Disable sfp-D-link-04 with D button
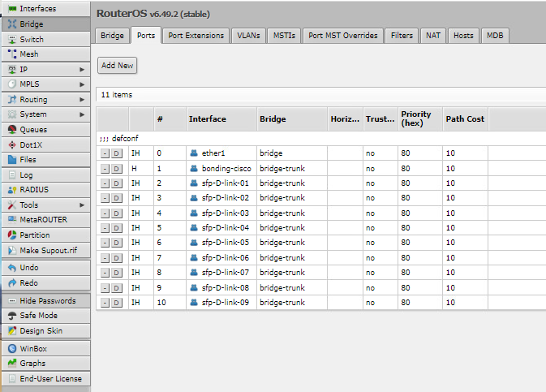 (x=117, y=228)
